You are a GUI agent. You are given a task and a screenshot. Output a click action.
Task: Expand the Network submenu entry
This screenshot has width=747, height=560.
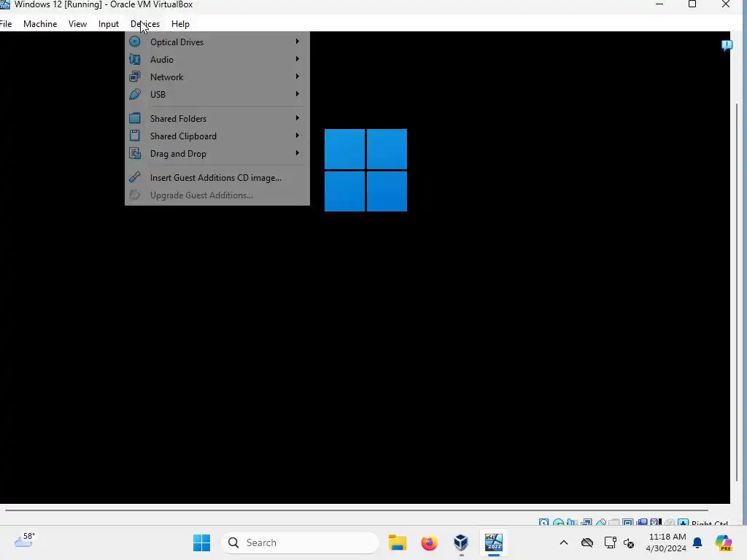(x=217, y=77)
